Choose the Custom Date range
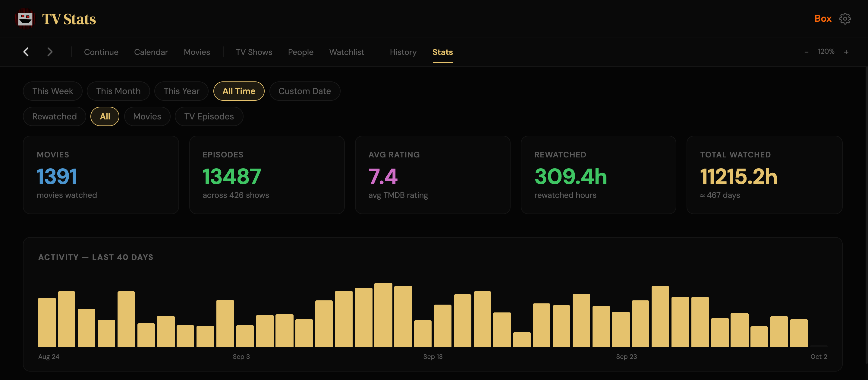 coord(305,91)
